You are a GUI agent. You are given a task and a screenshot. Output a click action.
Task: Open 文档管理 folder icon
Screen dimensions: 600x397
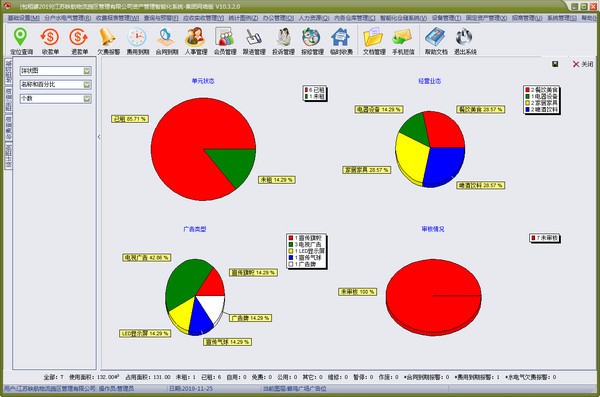pos(374,41)
